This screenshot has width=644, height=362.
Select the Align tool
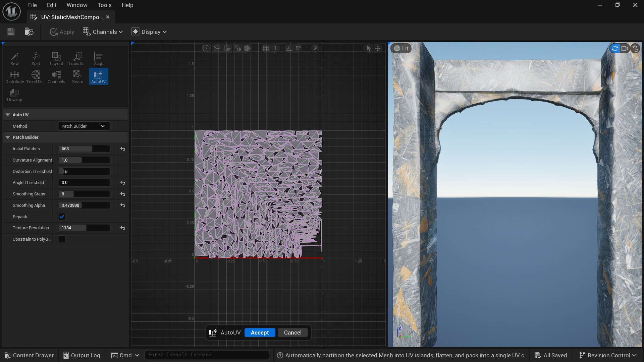pyautogui.click(x=98, y=59)
